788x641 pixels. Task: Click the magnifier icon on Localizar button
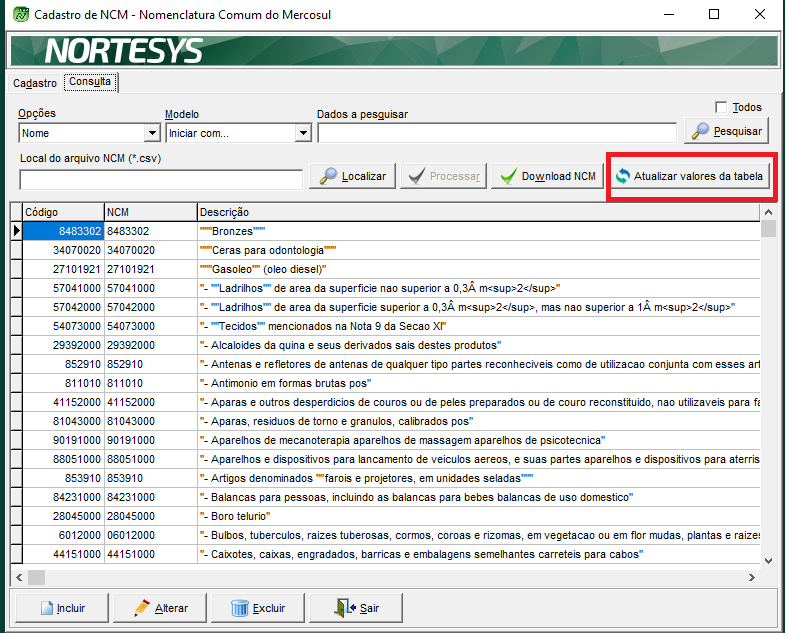pyautogui.click(x=328, y=177)
